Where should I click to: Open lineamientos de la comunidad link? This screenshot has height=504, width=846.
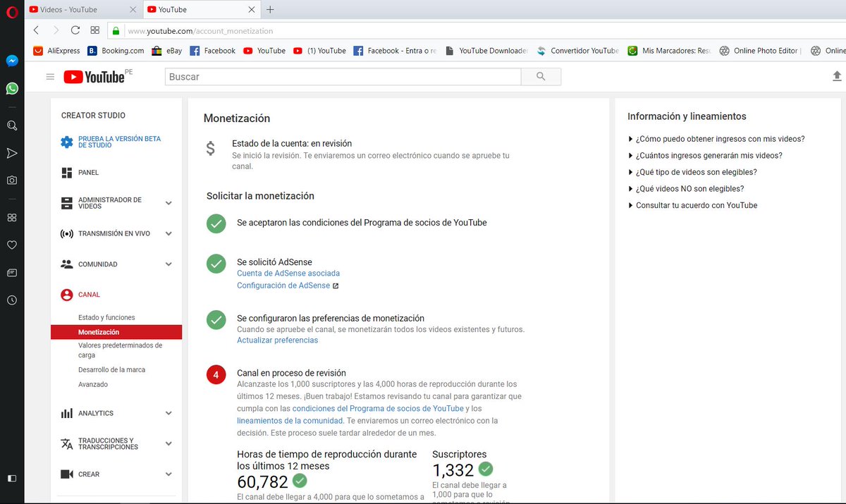[290, 421]
